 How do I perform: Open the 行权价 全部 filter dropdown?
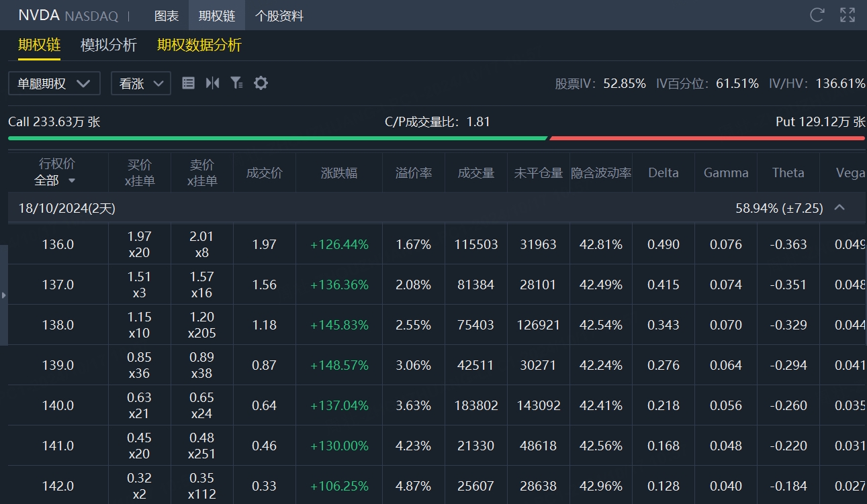click(55, 181)
